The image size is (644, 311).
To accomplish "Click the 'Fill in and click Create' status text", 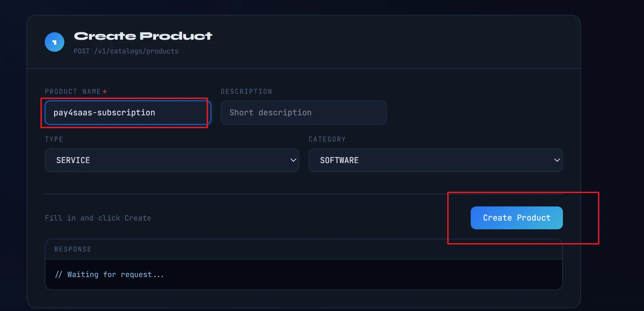I will coord(98,218).
